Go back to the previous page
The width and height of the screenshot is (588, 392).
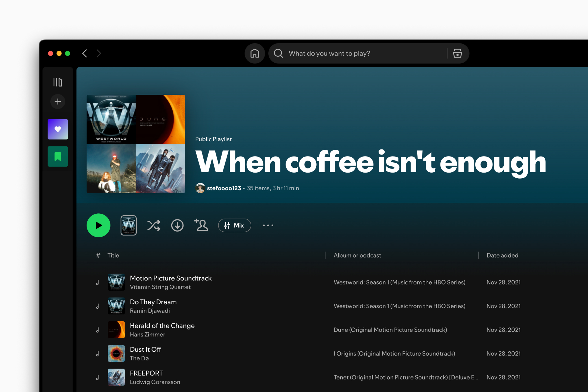84,53
